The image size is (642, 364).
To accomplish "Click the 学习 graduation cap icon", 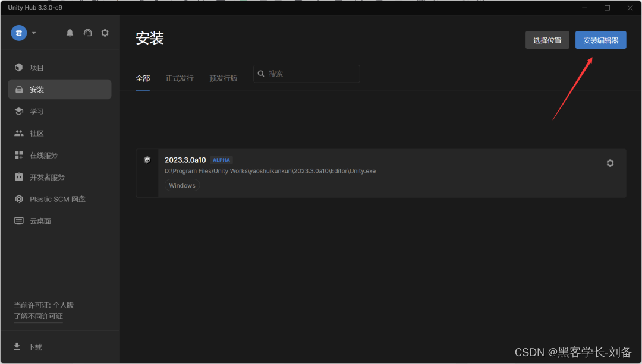I will [x=19, y=111].
